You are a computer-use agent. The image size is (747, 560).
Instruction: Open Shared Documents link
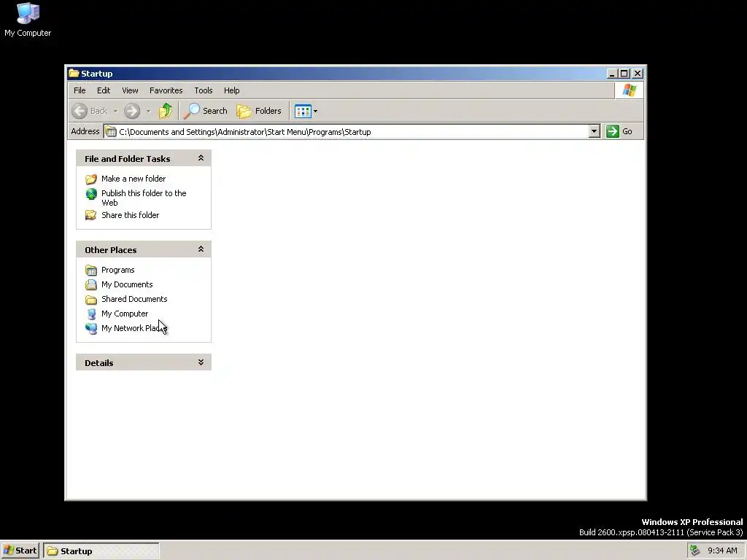point(134,299)
